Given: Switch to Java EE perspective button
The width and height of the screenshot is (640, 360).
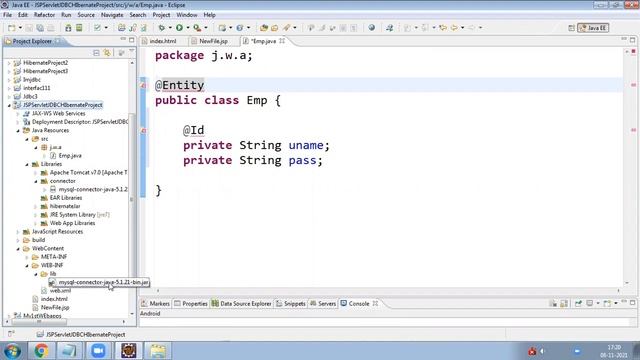Looking at the screenshot, I should point(593,28).
